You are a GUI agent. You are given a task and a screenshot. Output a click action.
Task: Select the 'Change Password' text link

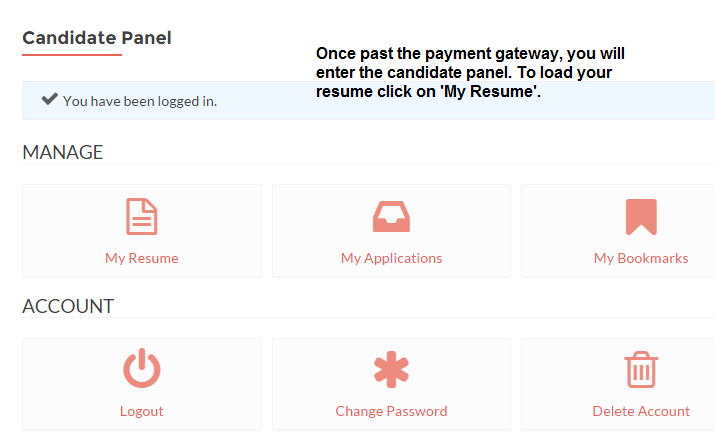(x=391, y=412)
